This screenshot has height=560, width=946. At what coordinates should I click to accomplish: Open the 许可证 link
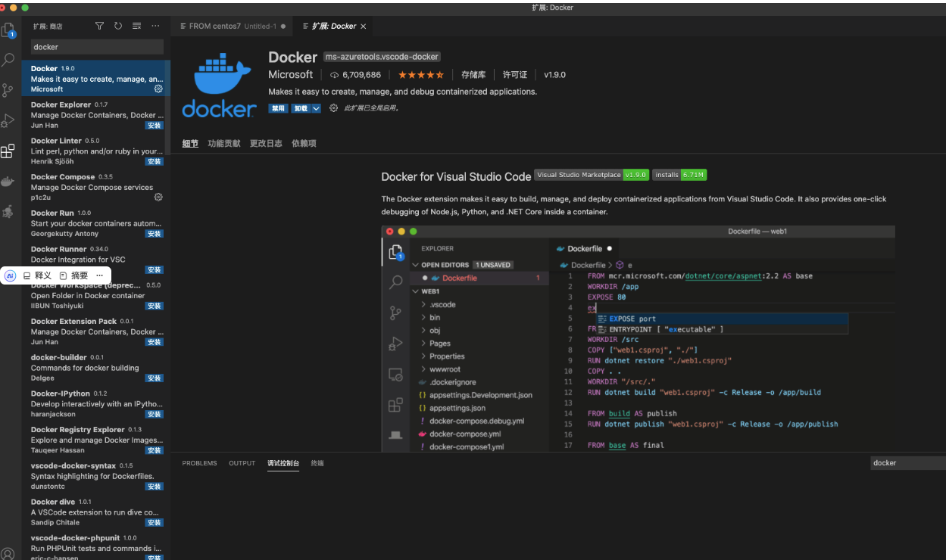coord(515,75)
